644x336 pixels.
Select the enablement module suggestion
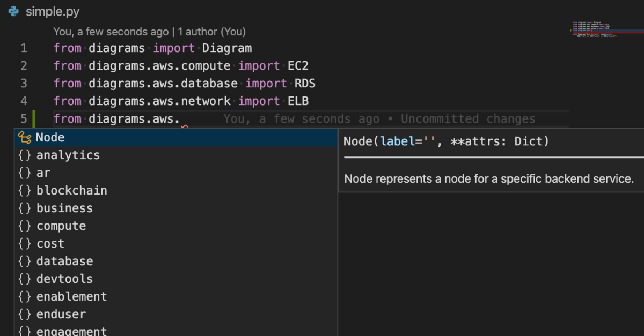[71, 296]
